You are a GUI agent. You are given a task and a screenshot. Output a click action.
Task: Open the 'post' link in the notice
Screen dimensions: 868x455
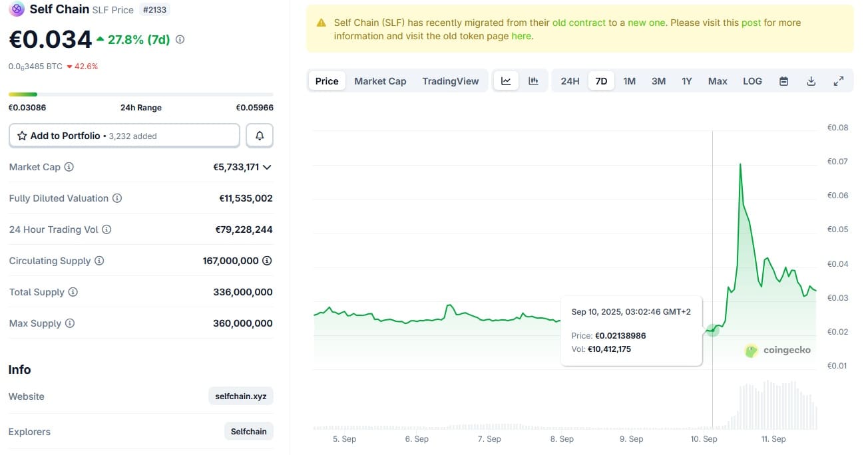point(751,23)
